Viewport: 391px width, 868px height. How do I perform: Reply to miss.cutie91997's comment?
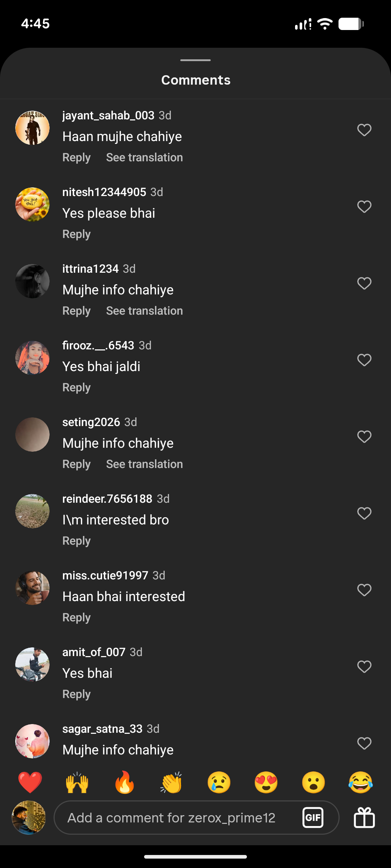(76, 617)
